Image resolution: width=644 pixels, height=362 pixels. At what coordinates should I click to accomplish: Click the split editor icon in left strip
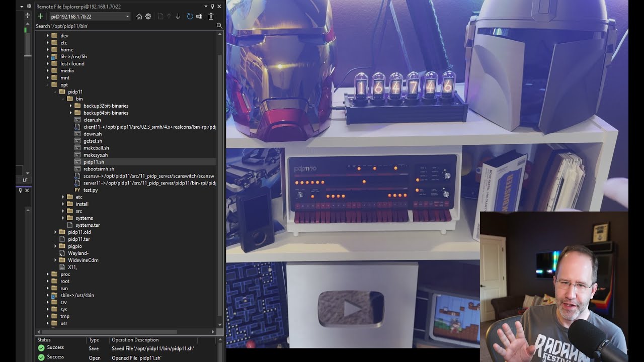click(28, 17)
